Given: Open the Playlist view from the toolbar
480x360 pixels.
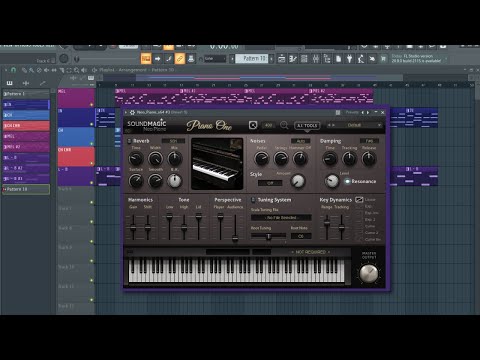Looking at the screenshot, I should 282,59.
